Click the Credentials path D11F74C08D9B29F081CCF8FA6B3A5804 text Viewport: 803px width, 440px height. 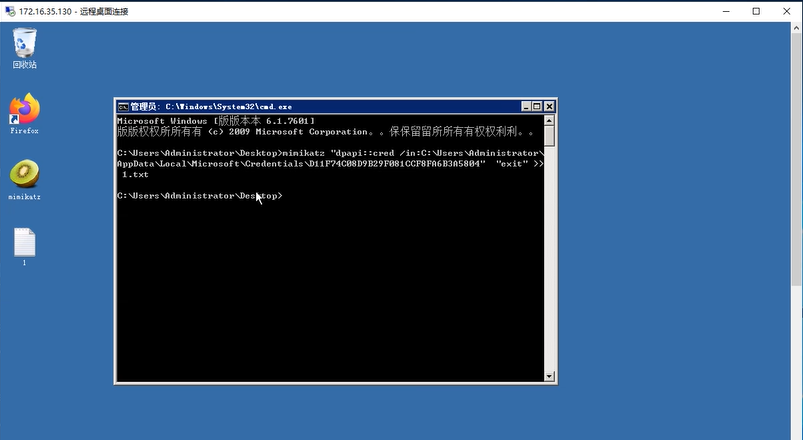pos(394,164)
